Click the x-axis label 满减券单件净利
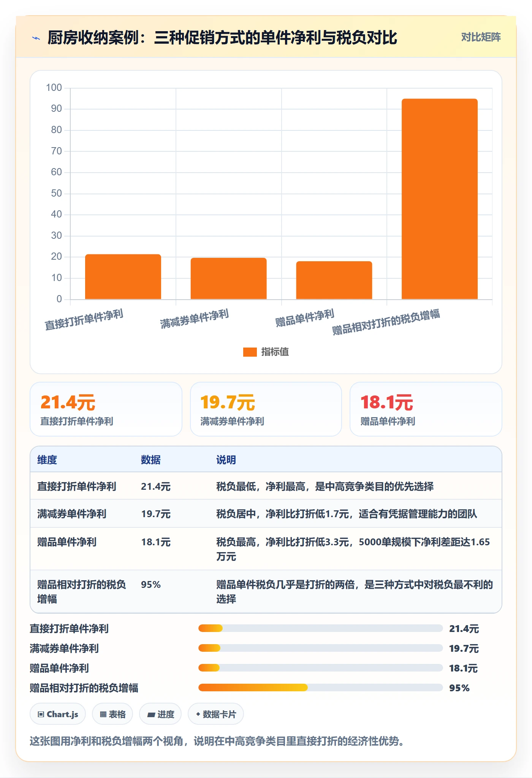 tap(194, 319)
